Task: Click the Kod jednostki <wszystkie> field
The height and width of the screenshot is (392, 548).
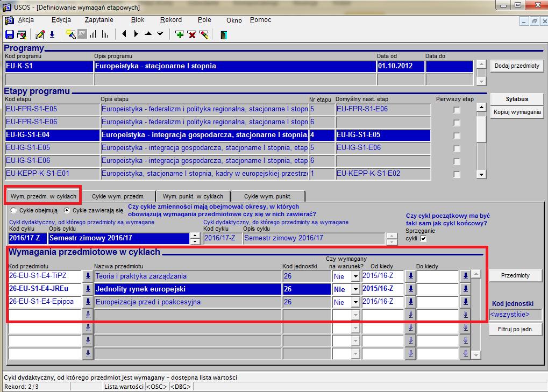Action: tap(516, 315)
